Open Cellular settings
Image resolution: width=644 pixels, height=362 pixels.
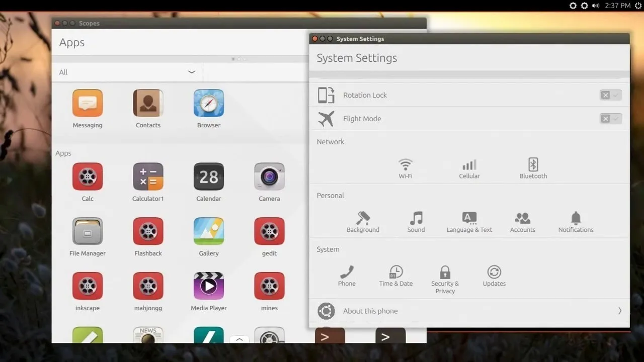click(469, 167)
